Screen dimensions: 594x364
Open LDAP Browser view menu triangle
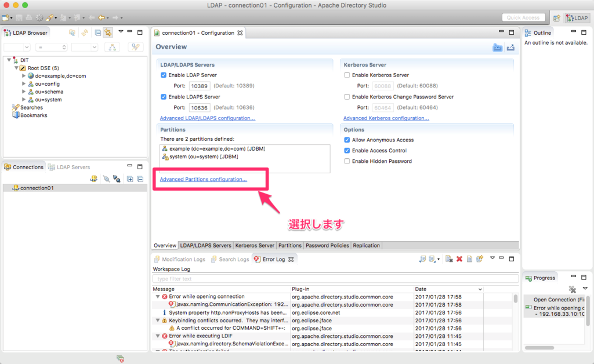[121, 32]
